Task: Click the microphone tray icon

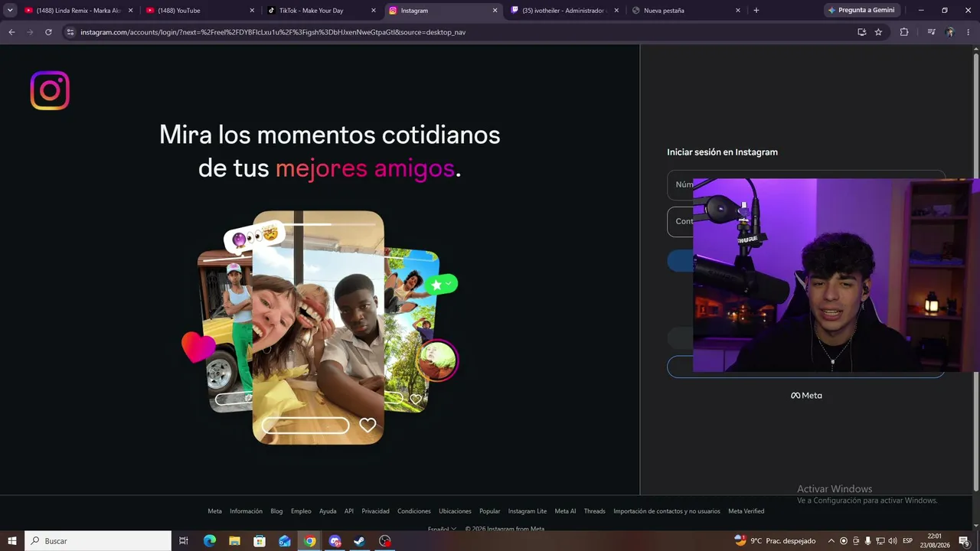Action: [x=868, y=541]
